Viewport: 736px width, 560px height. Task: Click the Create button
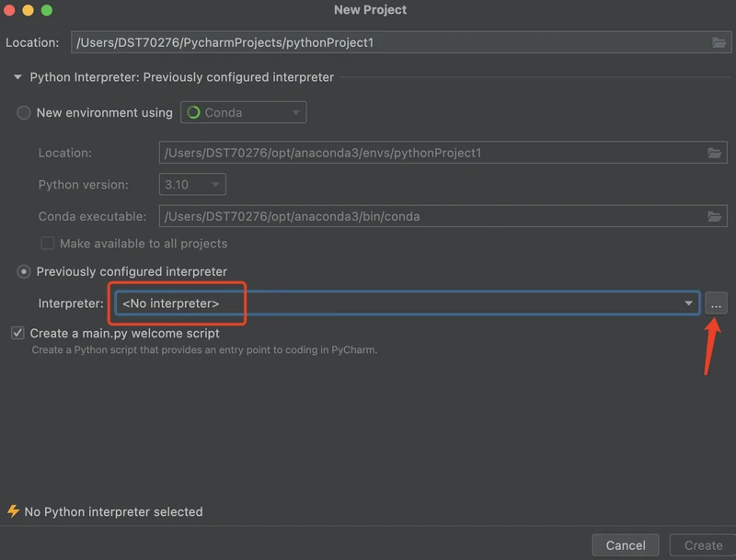(x=703, y=545)
